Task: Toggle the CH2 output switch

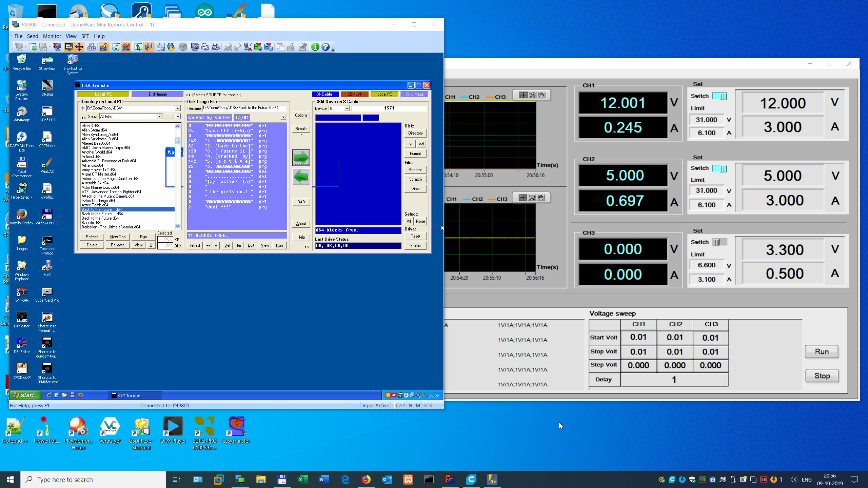Action: pyautogui.click(x=719, y=168)
